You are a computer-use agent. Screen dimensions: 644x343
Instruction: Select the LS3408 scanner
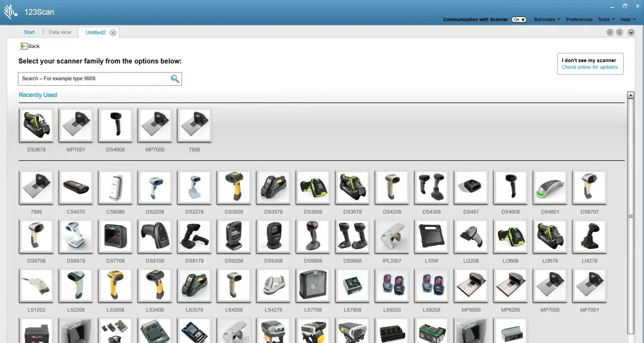[155, 286]
